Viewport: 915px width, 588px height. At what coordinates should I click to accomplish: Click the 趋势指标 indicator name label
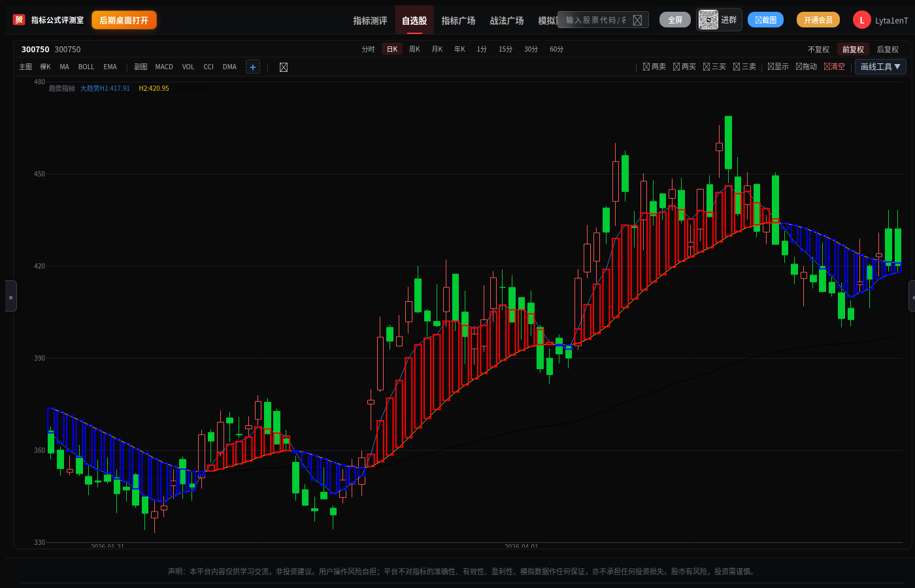click(62, 89)
